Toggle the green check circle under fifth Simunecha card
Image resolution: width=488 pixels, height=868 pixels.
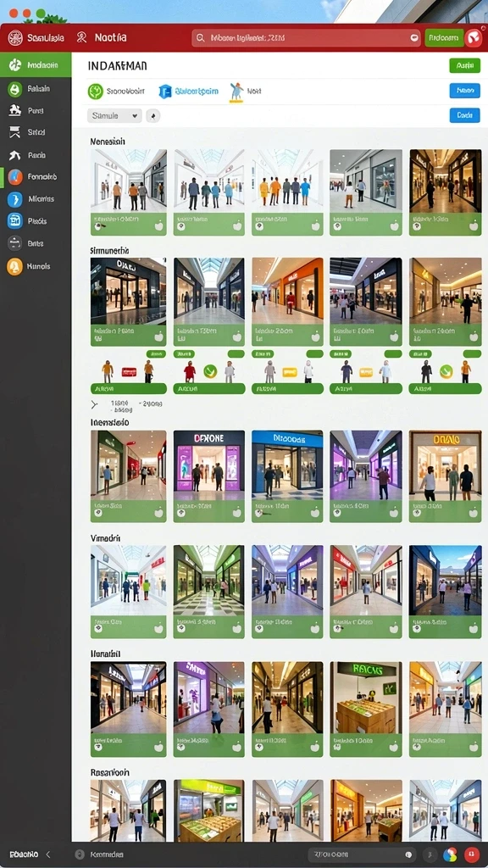446,371
